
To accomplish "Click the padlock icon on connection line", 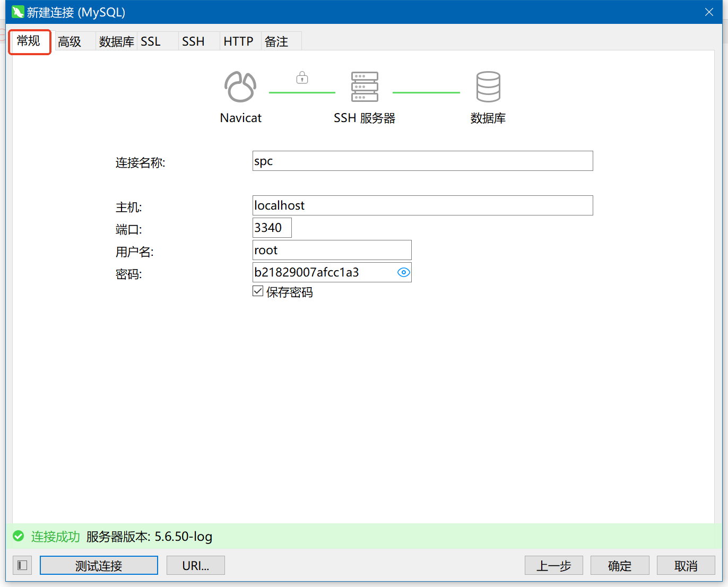I will coord(302,78).
